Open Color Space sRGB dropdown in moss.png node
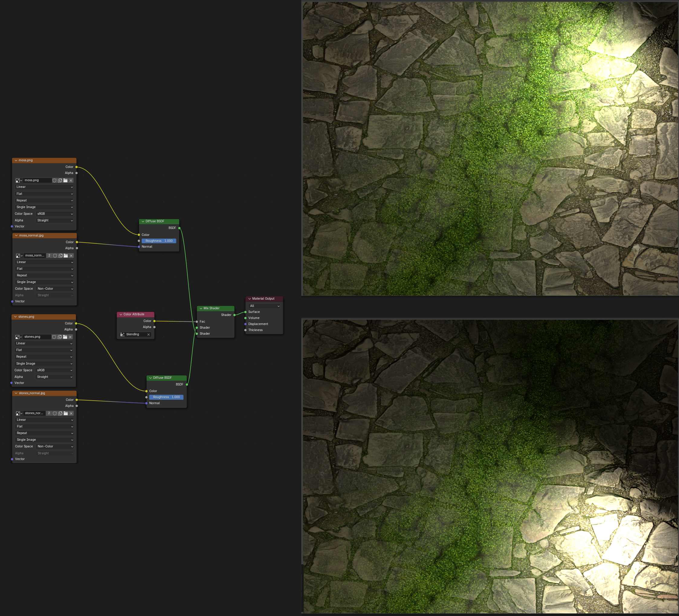The height and width of the screenshot is (616, 679). point(55,214)
